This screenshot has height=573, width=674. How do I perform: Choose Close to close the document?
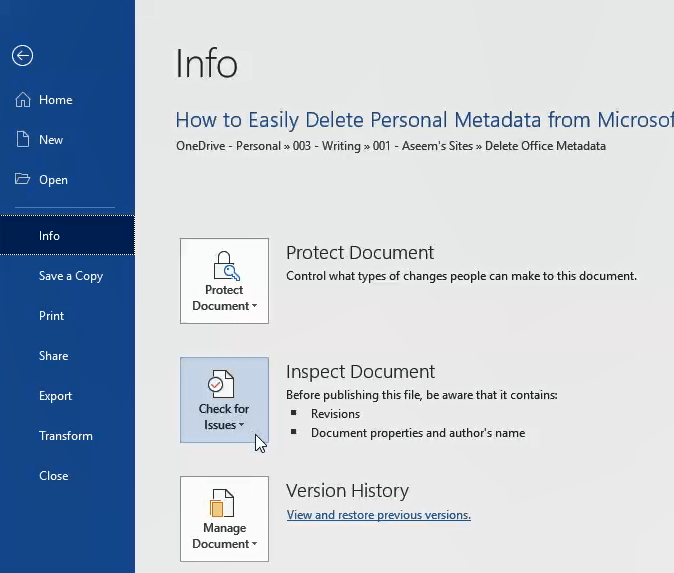click(54, 476)
